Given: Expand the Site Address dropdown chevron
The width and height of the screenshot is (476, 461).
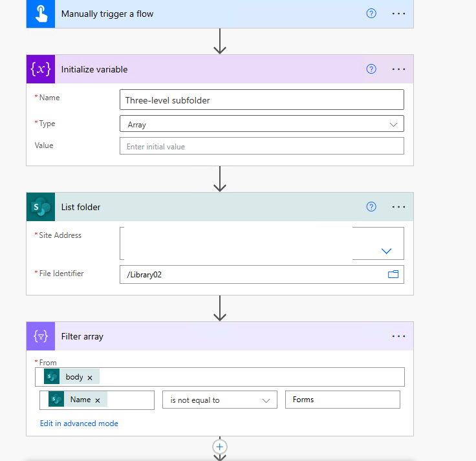Looking at the screenshot, I should tap(386, 251).
